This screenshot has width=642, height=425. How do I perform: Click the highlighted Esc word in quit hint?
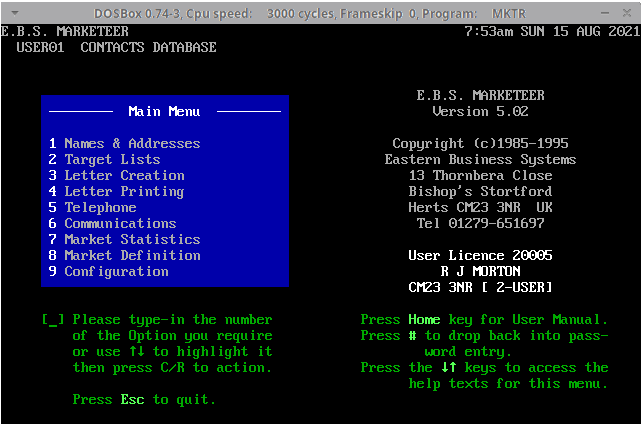[x=132, y=400]
